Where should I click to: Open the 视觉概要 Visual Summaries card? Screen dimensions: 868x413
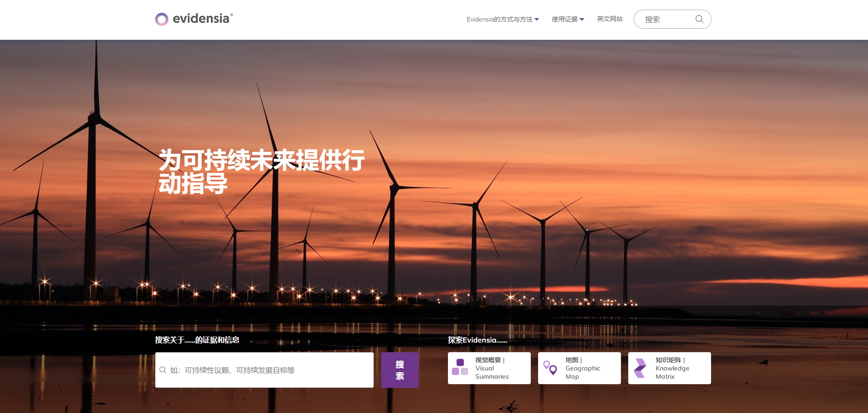489,368
